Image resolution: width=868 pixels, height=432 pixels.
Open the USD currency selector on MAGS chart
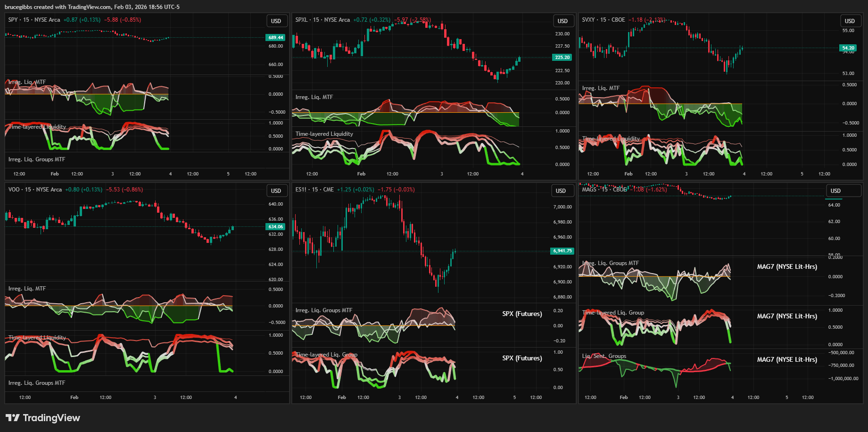pyautogui.click(x=835, y=191)
